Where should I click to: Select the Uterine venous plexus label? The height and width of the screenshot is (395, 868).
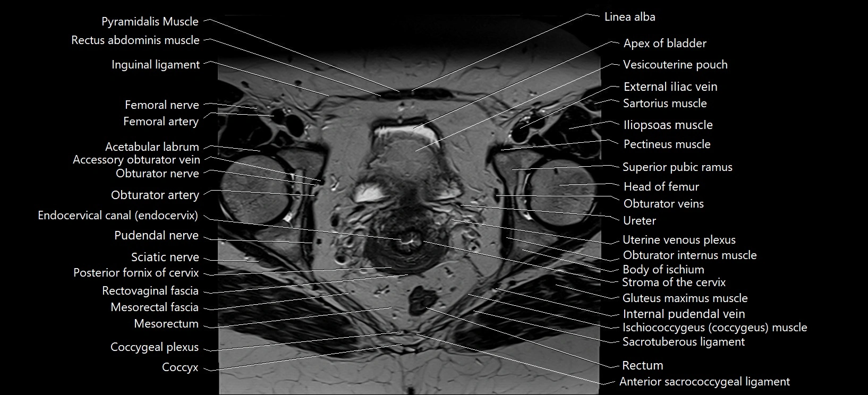click(x=679, y=240)
